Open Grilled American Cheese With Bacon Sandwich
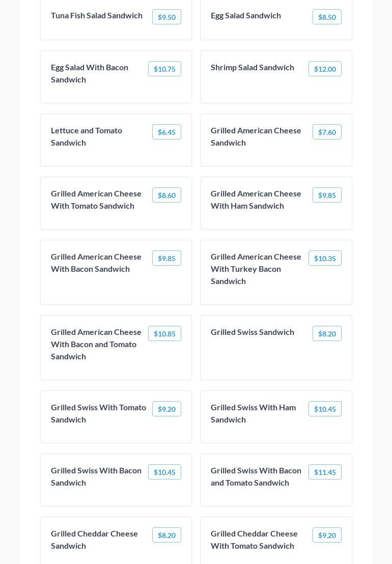Screen dimensions: 392x564 96,263
